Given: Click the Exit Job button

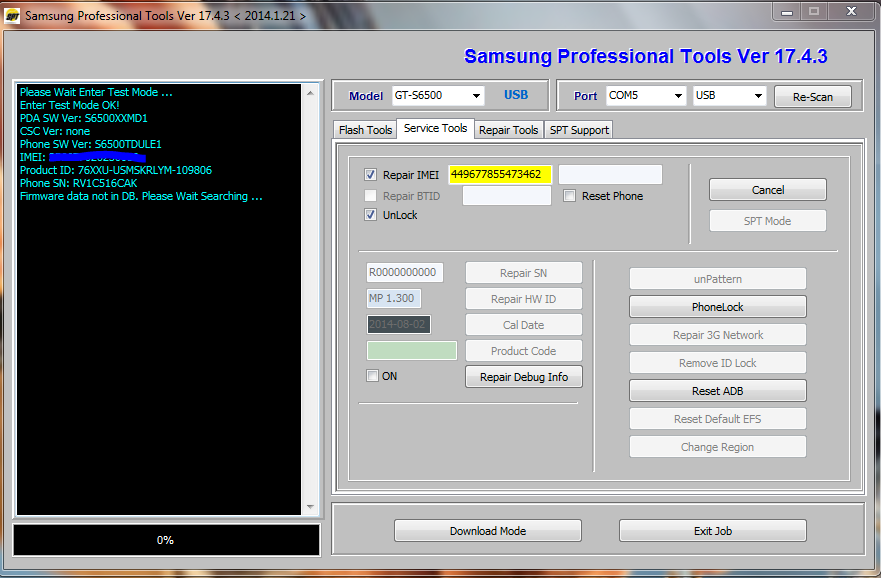Looking at the screenshot, I should point(712,531).
